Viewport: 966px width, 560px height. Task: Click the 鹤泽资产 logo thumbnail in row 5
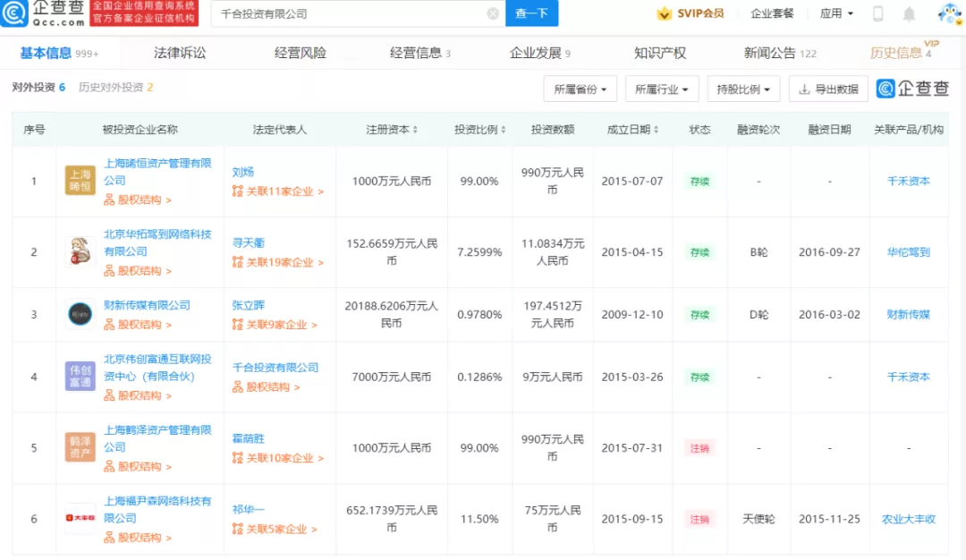coord(80,447)
